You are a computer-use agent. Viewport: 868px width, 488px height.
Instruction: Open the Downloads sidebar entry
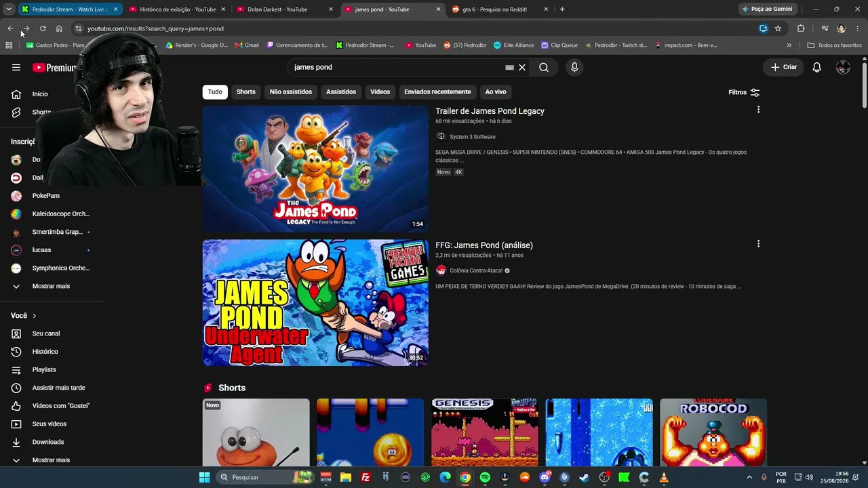[x=47, y=442]
